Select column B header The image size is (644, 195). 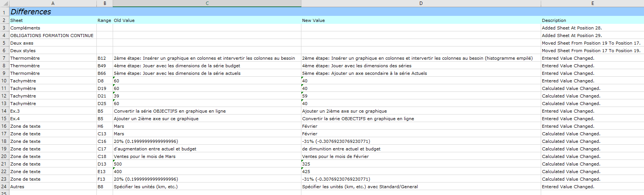[x=105, y=3]
